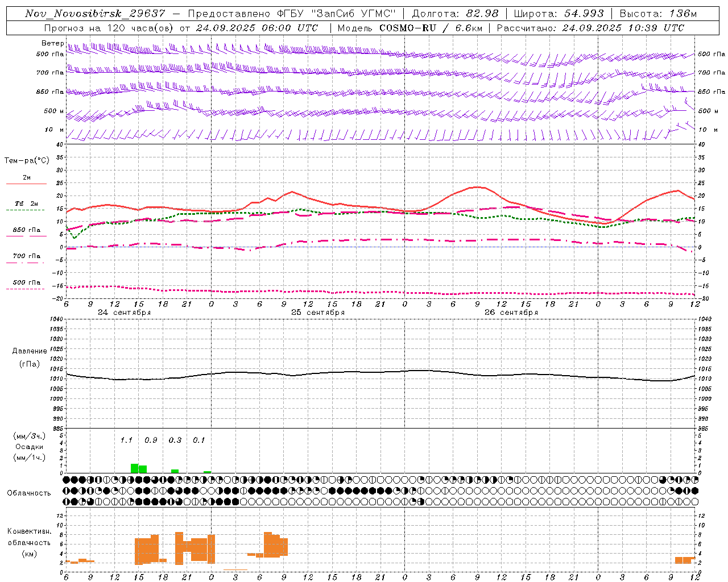Click the 25 сентября date label

[x=318, y=313]
